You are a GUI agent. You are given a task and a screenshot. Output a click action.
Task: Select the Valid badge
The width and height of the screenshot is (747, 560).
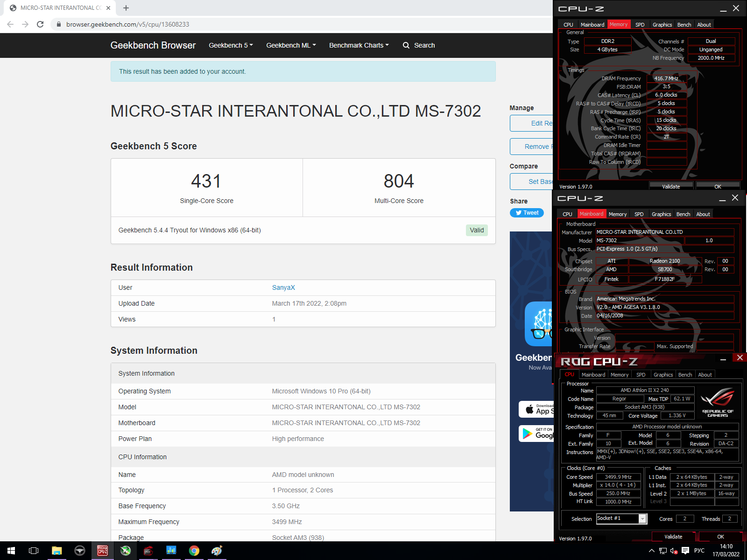[477, 230]
